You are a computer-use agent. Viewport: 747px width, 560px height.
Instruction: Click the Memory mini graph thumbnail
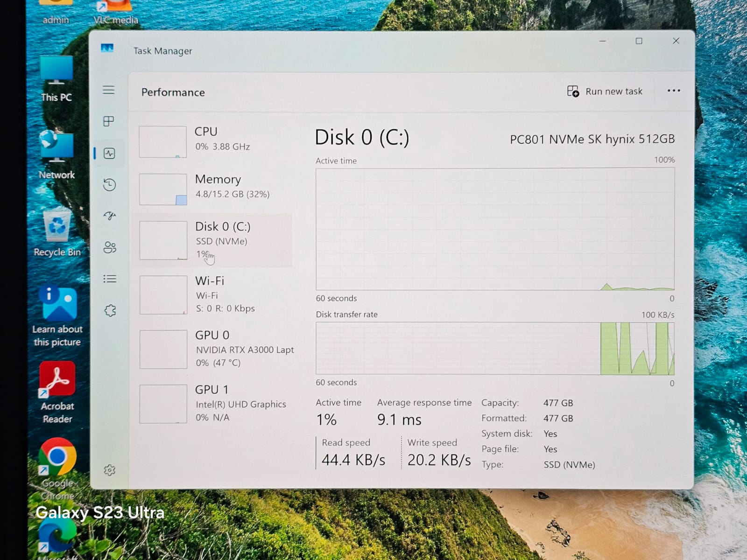pos(163,189)
